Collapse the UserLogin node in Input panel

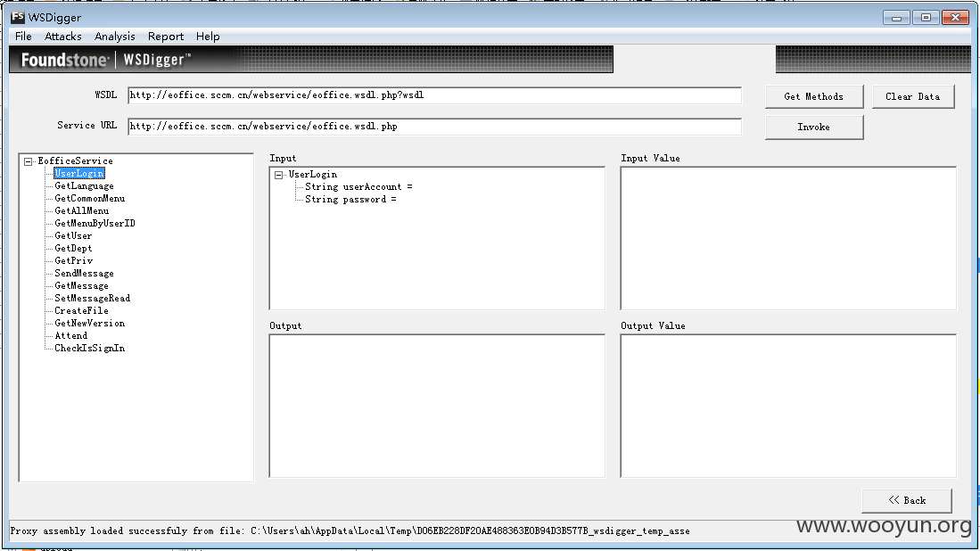(x=279, y=175)
